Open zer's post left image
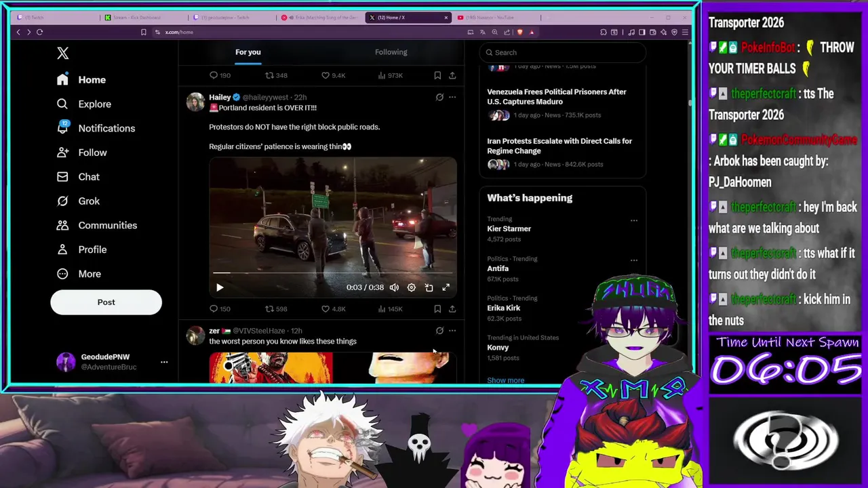 pos(271,367)
